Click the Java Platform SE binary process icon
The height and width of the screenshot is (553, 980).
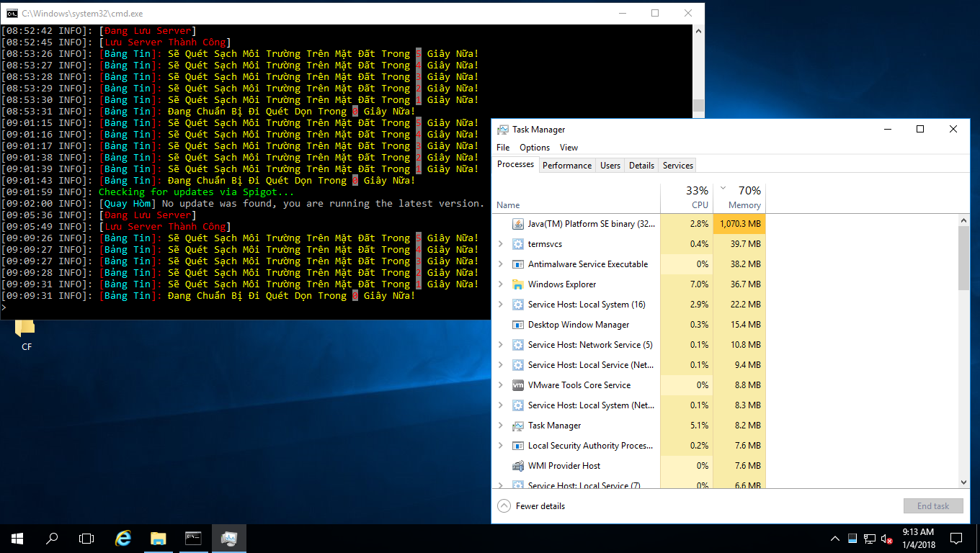[517, 224]
